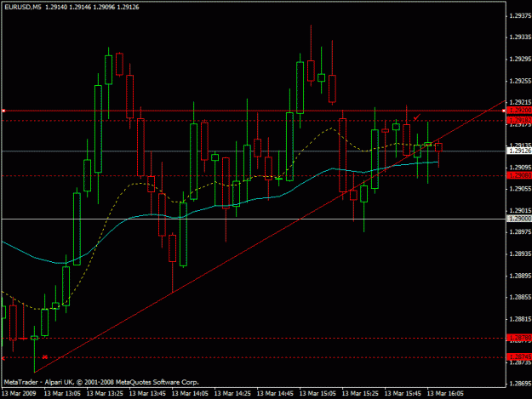Select right anchor handle of 1.29200 line
The image size is (532, 399).
(504, 111)
